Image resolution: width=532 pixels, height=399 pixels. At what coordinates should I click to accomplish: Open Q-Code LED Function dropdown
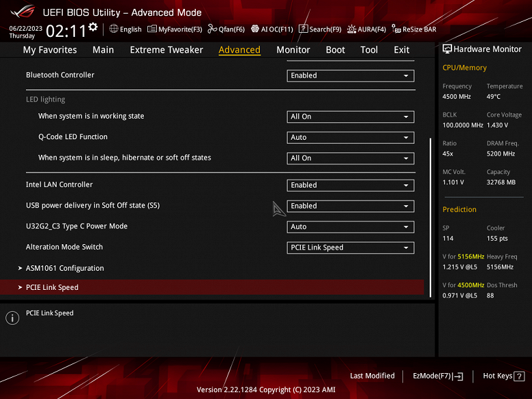coord(351,137)
